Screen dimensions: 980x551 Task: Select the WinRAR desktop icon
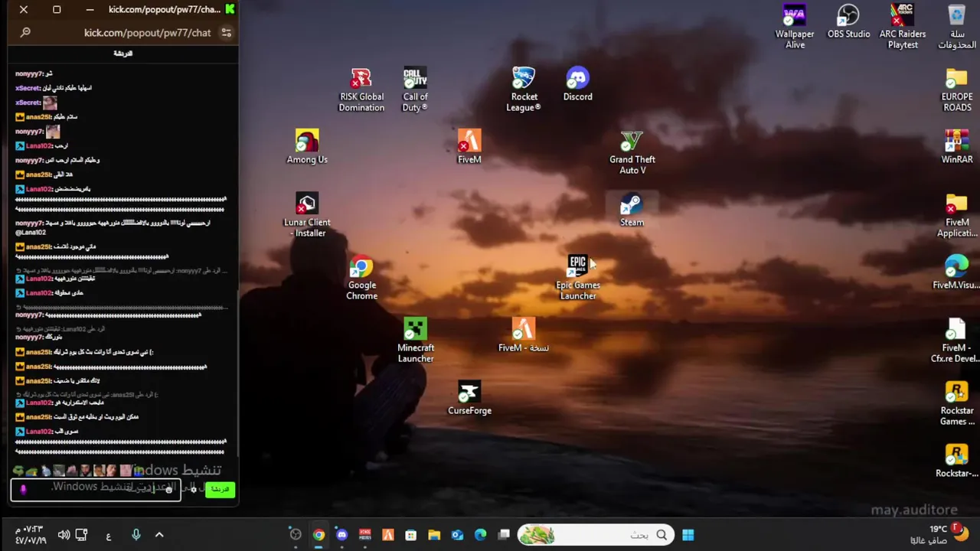[957, 148]
